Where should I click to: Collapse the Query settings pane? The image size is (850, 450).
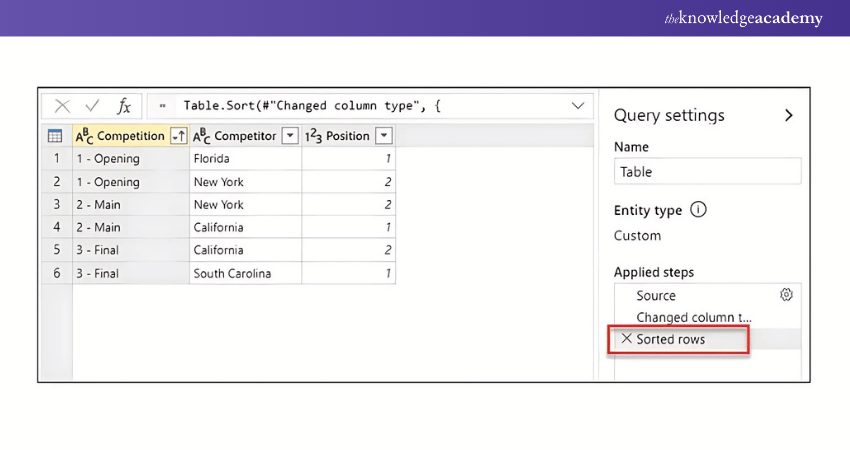click(788, 115)
